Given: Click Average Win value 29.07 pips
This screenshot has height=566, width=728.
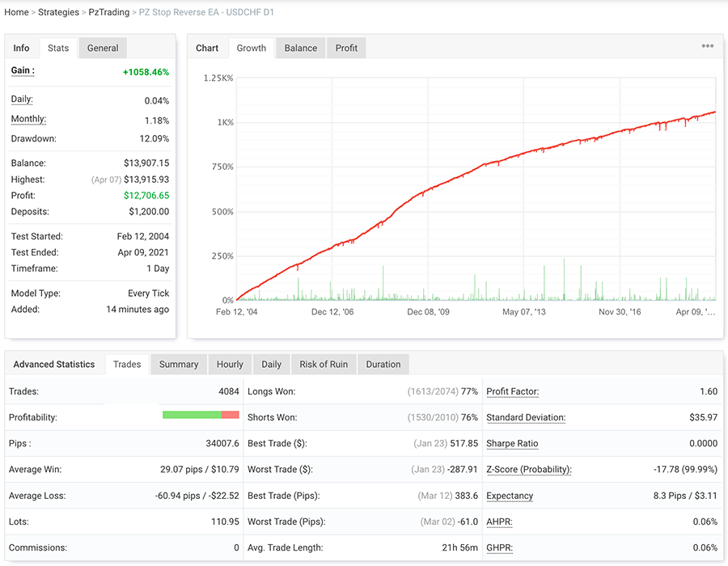Looking at the screenshot, I should click(x=200, y=470).
